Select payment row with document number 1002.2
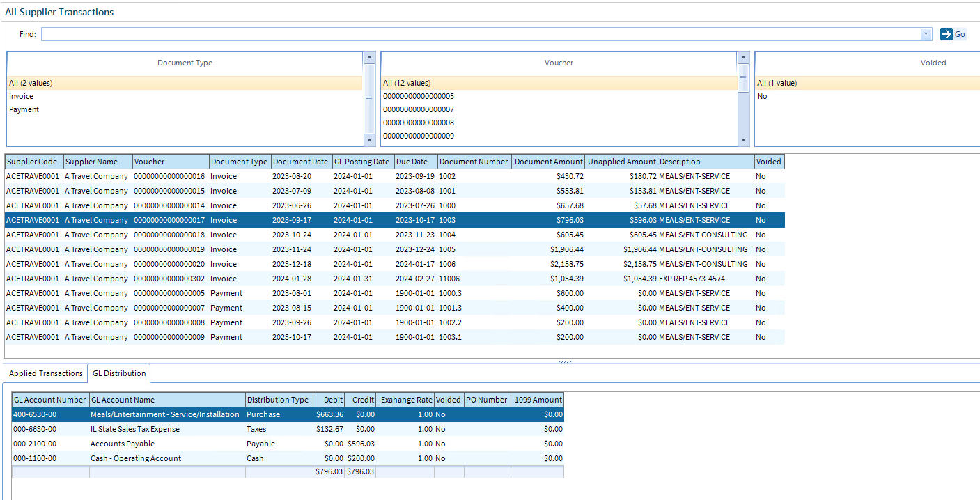Image resolution: width=980 pixels, height=500 pixels. (x=395, y=322)
